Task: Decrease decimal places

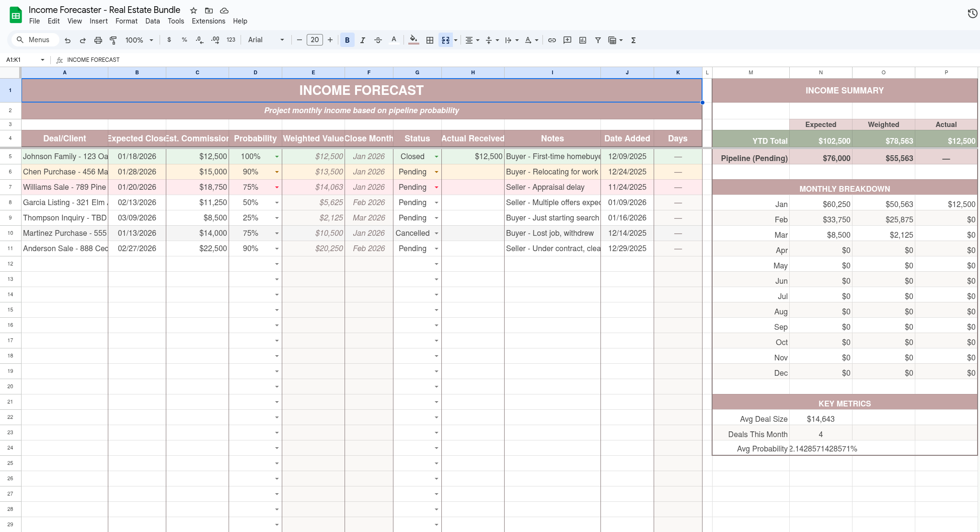Action: coord(199,40)
